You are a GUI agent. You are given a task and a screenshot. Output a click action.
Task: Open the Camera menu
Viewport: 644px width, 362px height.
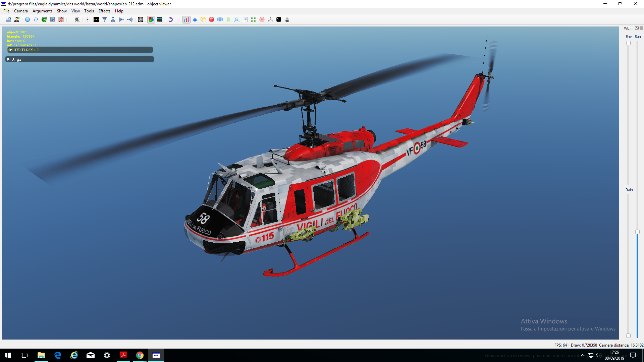(x=21, y=11)
